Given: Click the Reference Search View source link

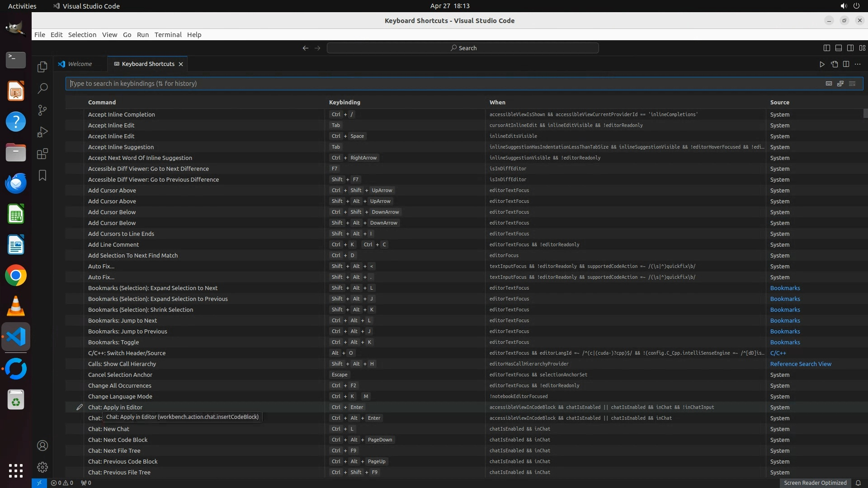Looking at the screenshot, I should 800,364.
